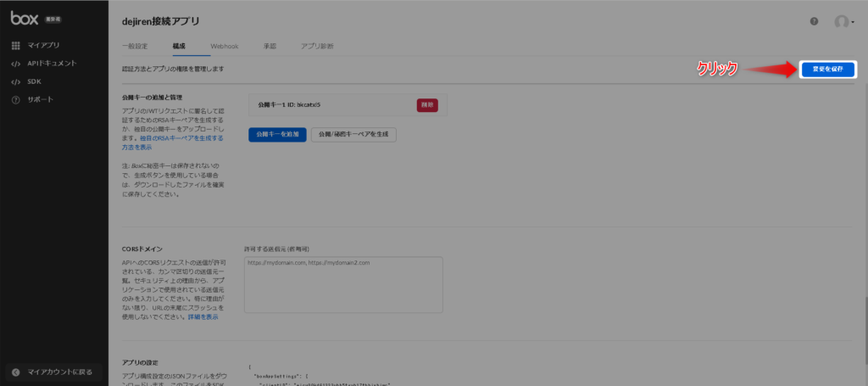Click マイアカウントに戻る button
This screenshot has height=386, width=868.
(x=53, y=372)
